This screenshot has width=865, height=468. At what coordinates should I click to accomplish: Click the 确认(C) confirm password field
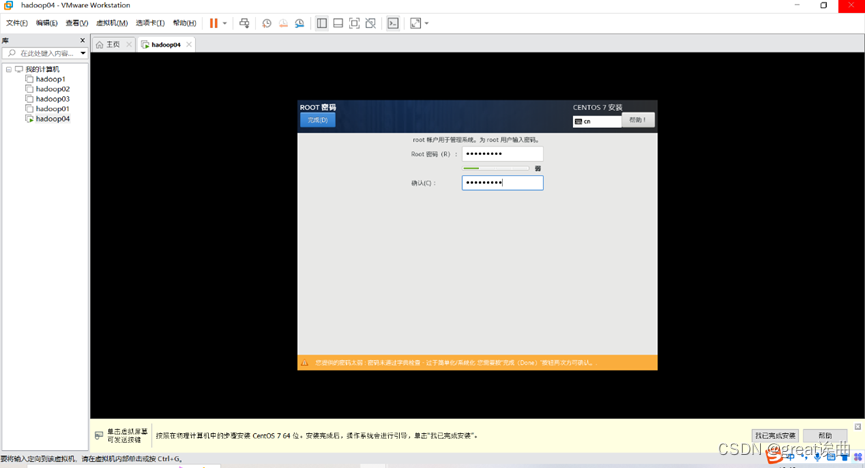[x=503, y=183]
